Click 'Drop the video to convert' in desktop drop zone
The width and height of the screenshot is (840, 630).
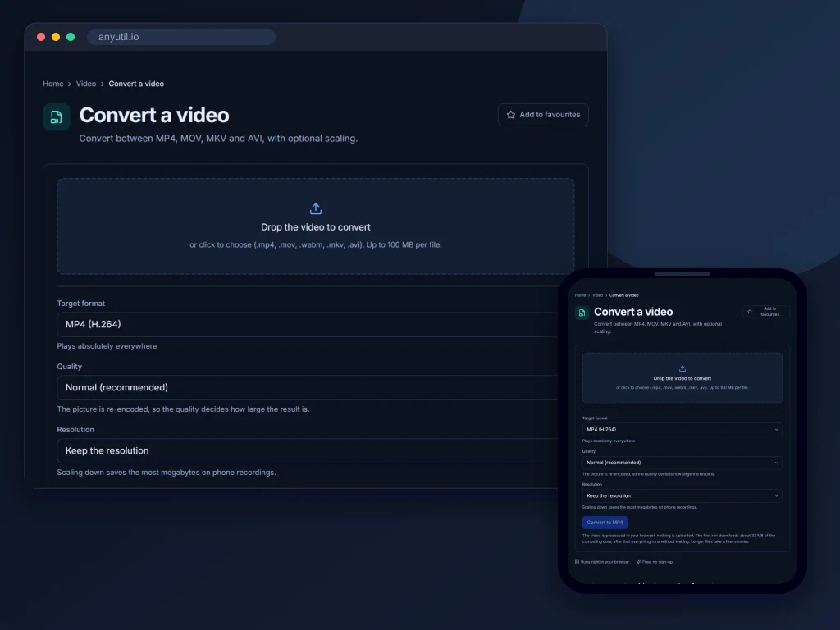click(x=316, y=227)
